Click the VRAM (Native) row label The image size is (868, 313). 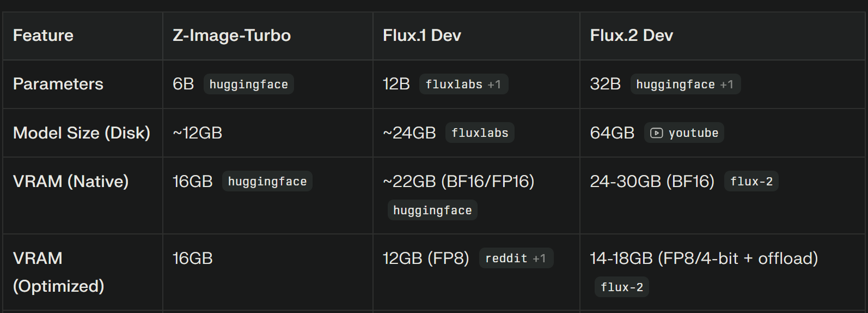point(71,181)
